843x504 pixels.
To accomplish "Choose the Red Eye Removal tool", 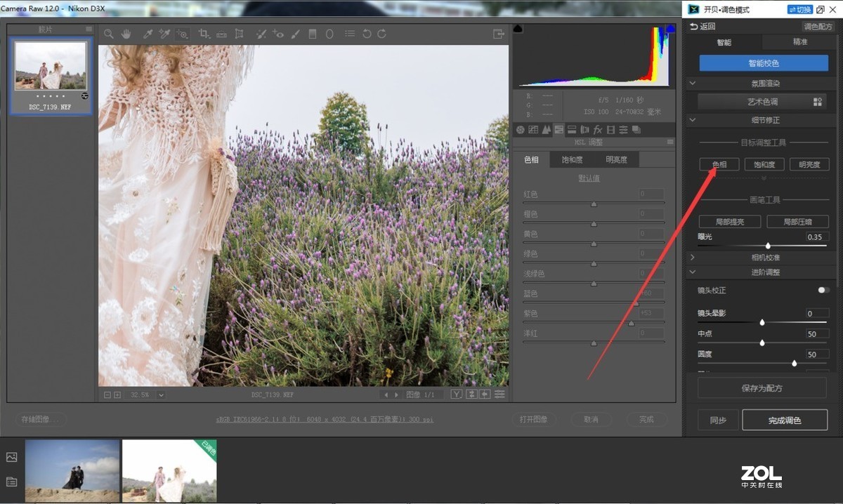I will pyautogui.click(x=278, y=34).
